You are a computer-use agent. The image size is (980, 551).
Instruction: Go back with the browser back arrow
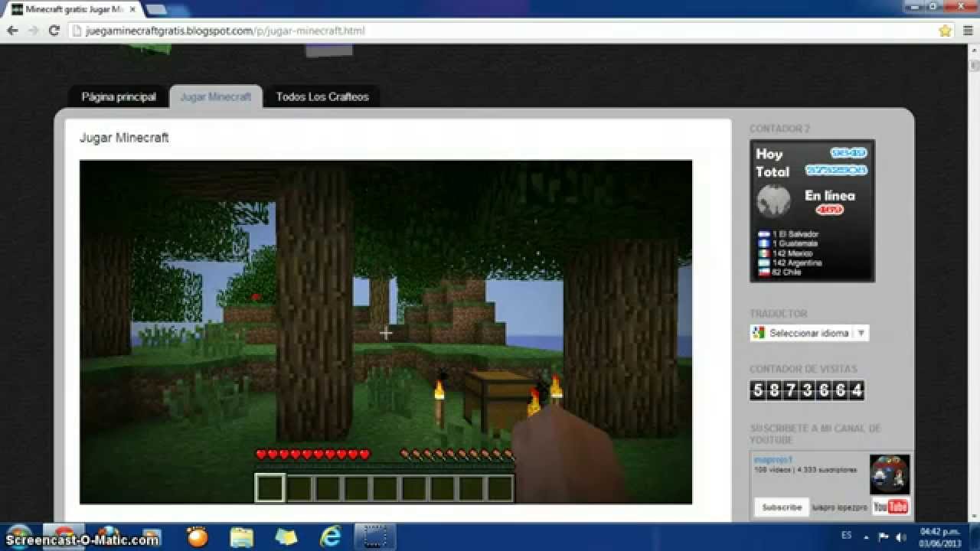(x=12, y=31)
